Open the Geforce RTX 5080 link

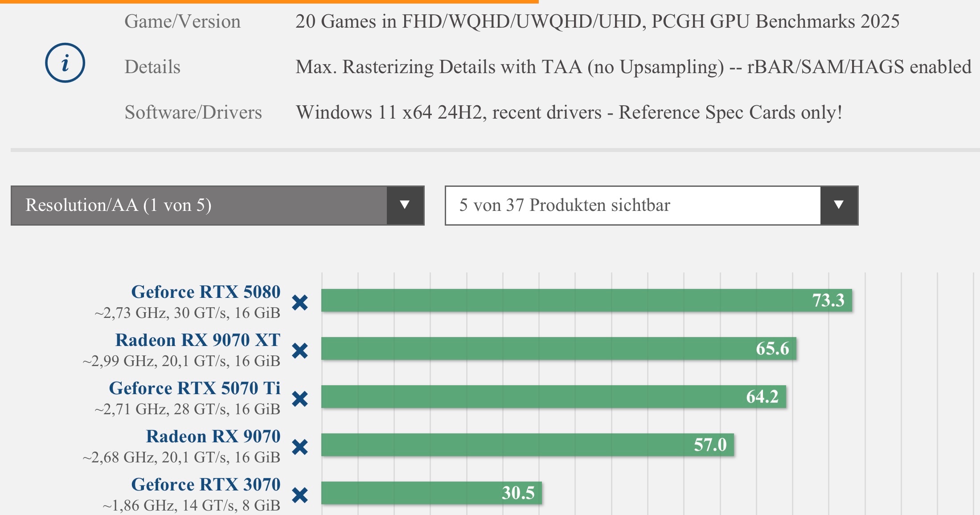206,292
